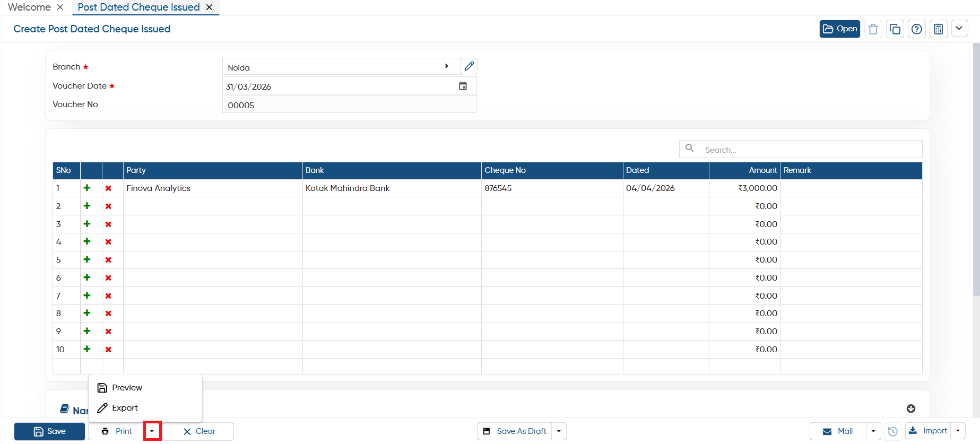The width and height of the screenshot is (980, 444).
Task: Delete row 1 using the red cross
Action: pyautogui.click(x=108, y=188)
